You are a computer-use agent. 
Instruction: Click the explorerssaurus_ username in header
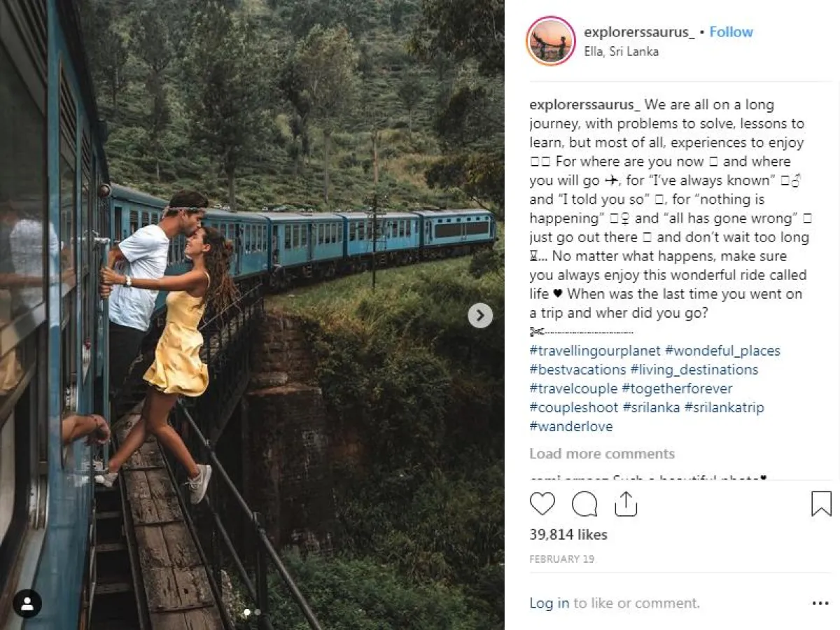pyautogui.click(x=639, y=32)
